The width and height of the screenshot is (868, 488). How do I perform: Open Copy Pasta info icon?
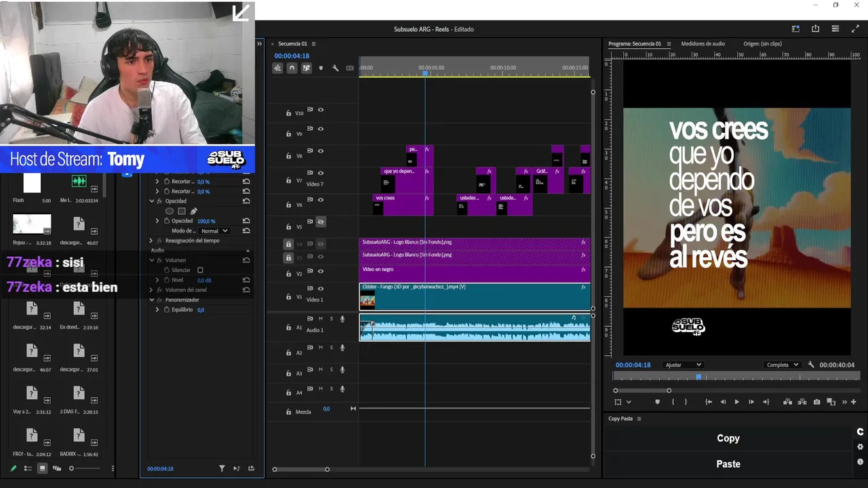pyautogui.click(x=860, y=462)
